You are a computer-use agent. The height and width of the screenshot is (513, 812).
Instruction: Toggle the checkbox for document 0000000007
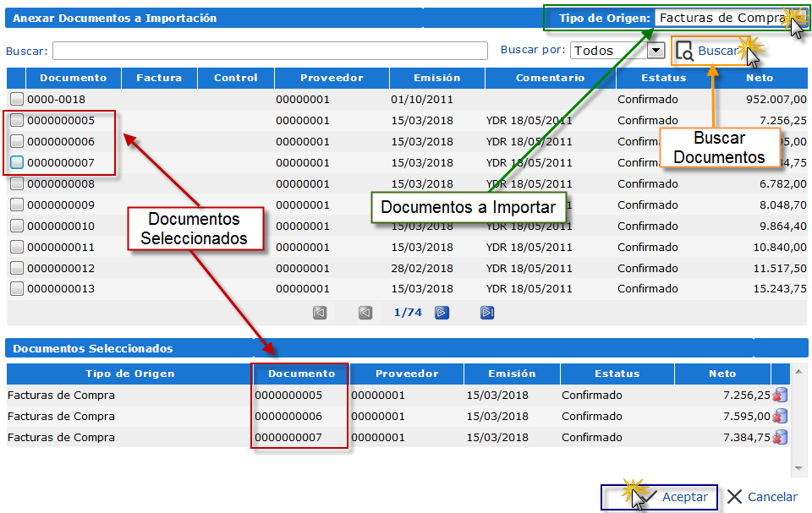coord(17,162)
